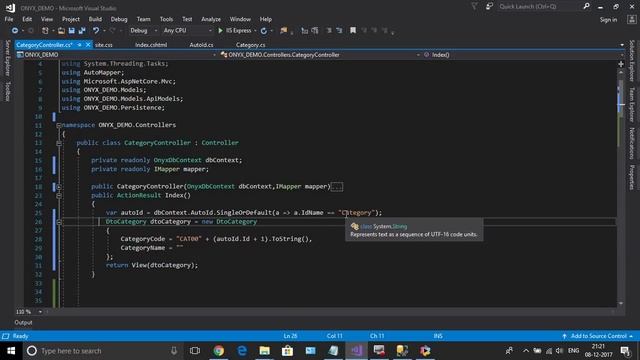The image size is (640, 360).
Task: Click the decrease indent toolbar icon
Action: pos(304,31)
